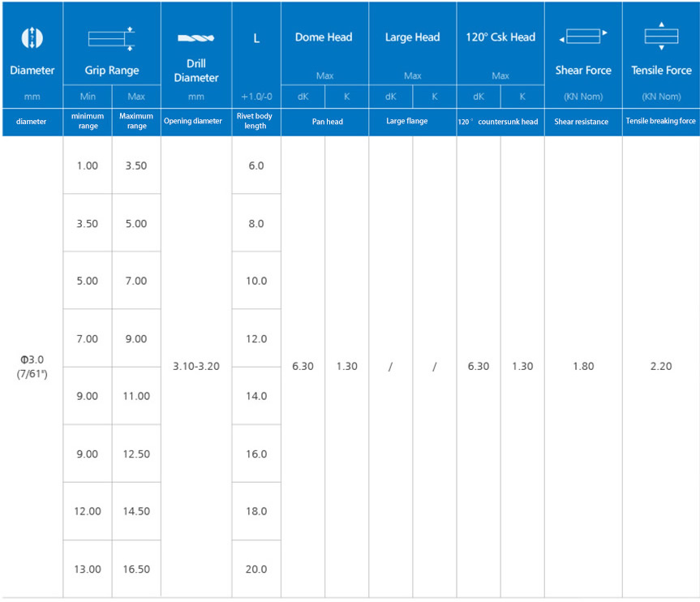
Task: Select the 20.0 rivet length cell
Action: point(256,570)
